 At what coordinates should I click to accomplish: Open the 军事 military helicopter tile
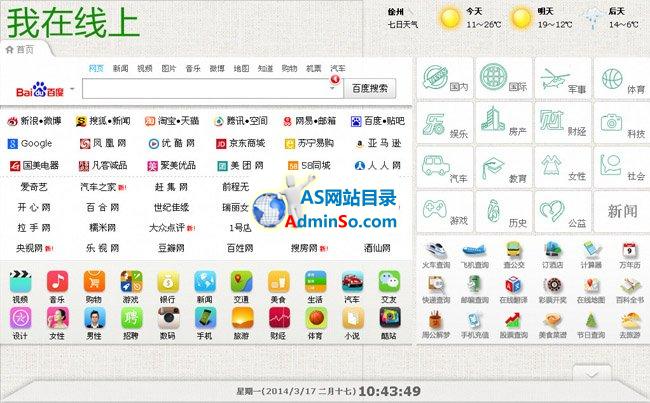click(563, 78)
